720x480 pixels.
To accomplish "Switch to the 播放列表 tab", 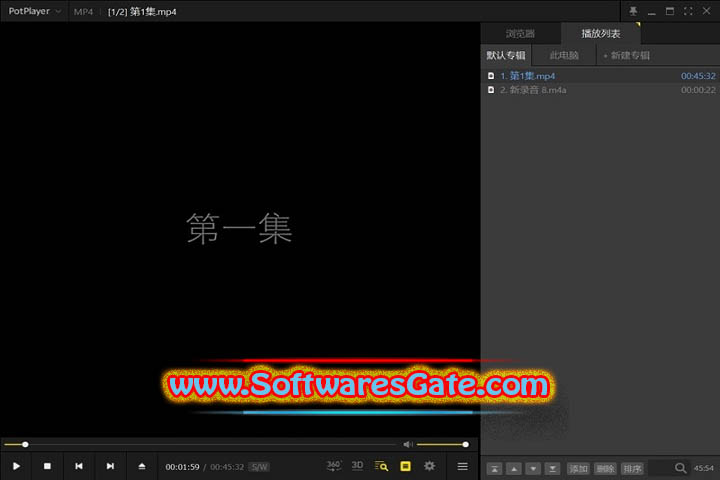I will coord(601,34).
